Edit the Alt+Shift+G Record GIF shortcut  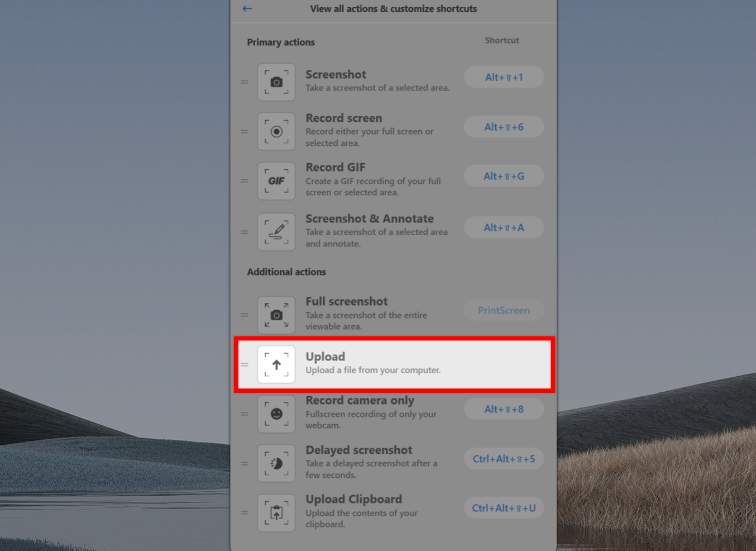[504, 176]
